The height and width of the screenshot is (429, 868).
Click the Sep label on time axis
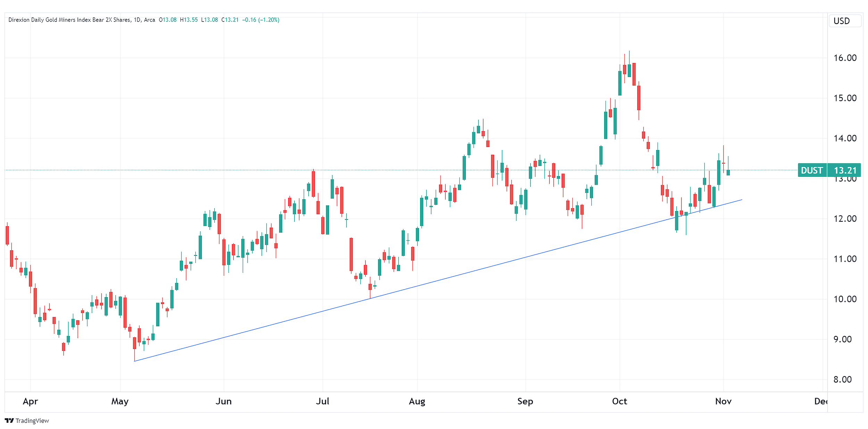click(x=525, y=402)
